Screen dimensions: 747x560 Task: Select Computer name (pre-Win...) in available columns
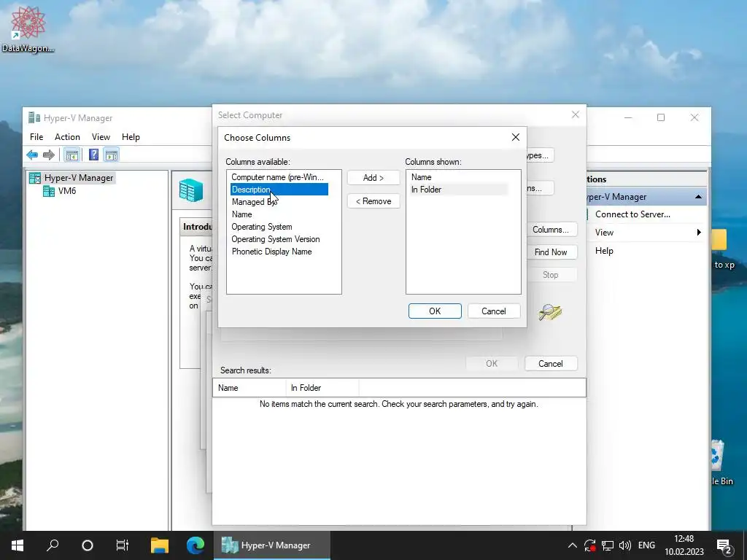click(x=278, y=177)
